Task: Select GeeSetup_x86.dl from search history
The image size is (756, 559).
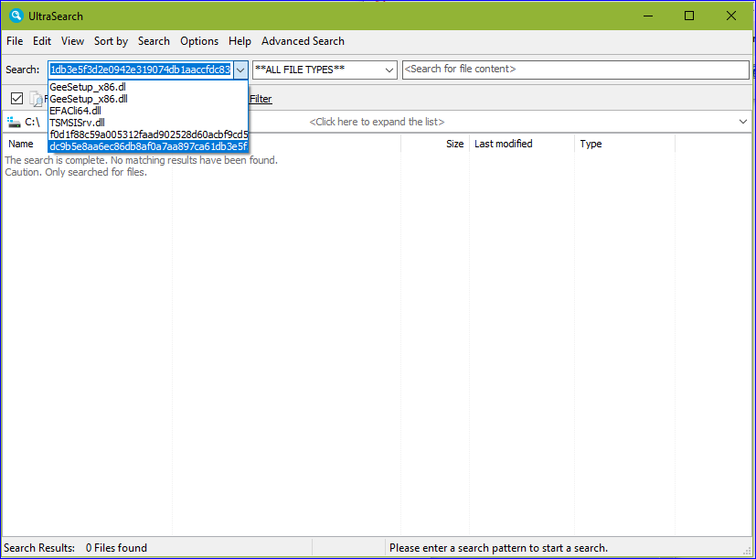Action: (148, 87)
